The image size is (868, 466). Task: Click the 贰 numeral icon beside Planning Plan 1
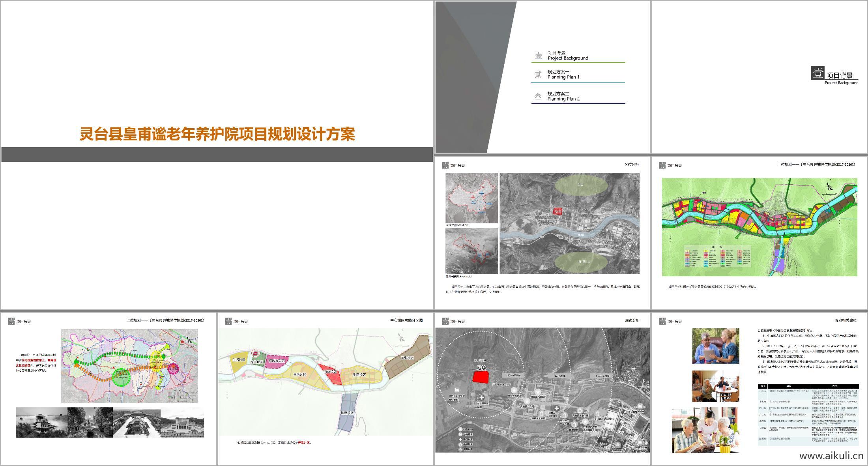pyautogui.click(x=538, y=75)
